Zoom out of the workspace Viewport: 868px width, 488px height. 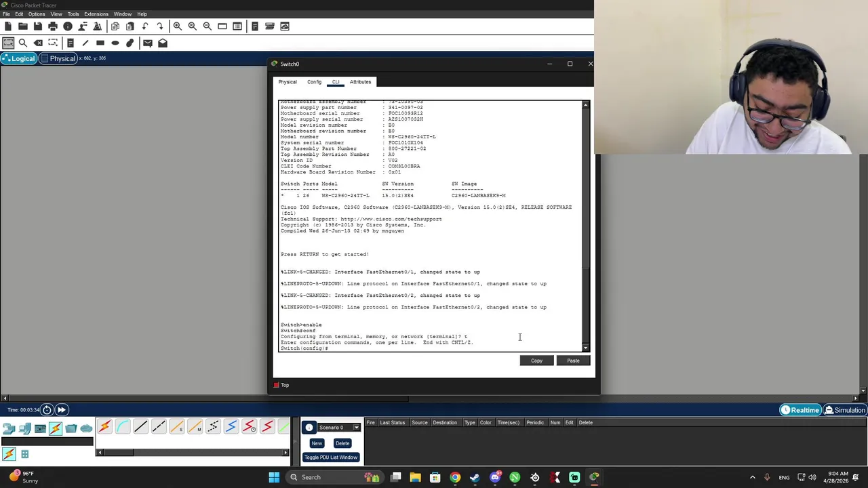pos(207,26)
